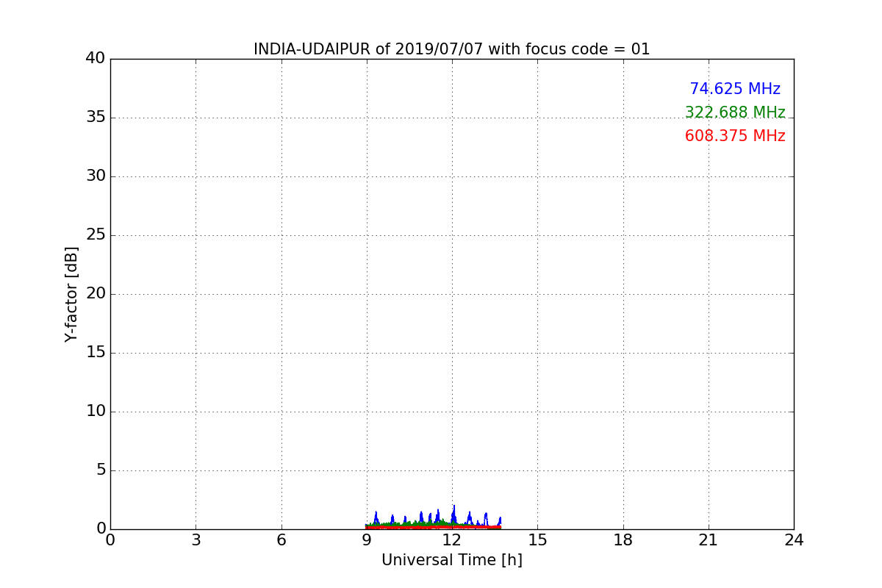Viewport: 882px width, 588px height.
Task: Click the y-axis tick label 40
Action: click(96, 59)
